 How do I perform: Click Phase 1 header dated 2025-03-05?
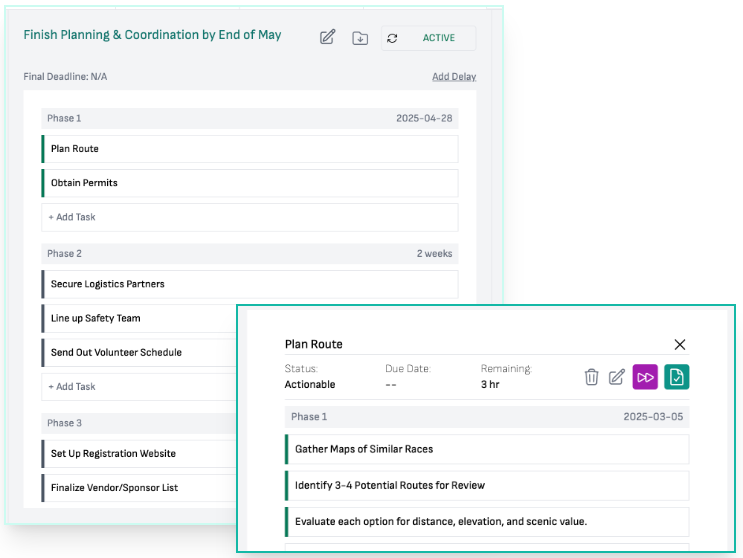pyautogui.click(x=487, y=416)
